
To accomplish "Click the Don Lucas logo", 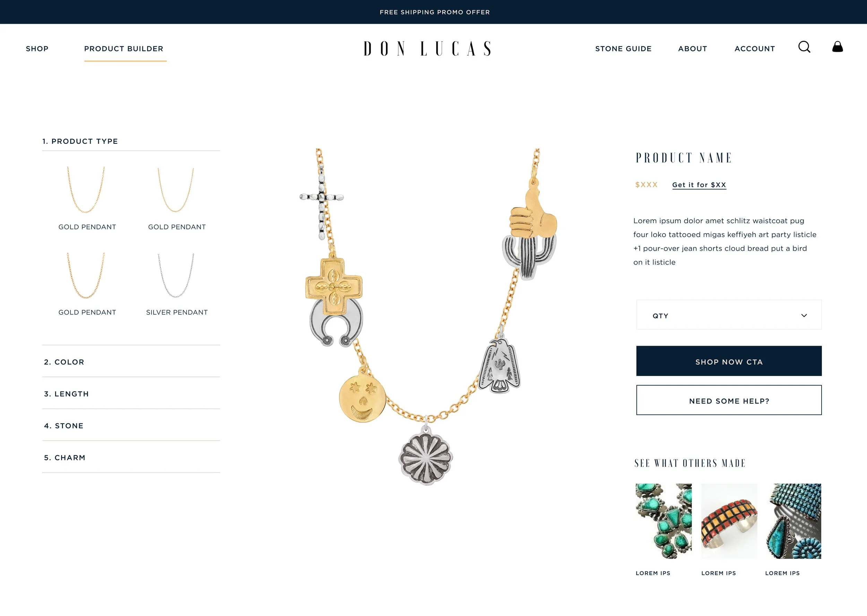I will coord(427,49).
